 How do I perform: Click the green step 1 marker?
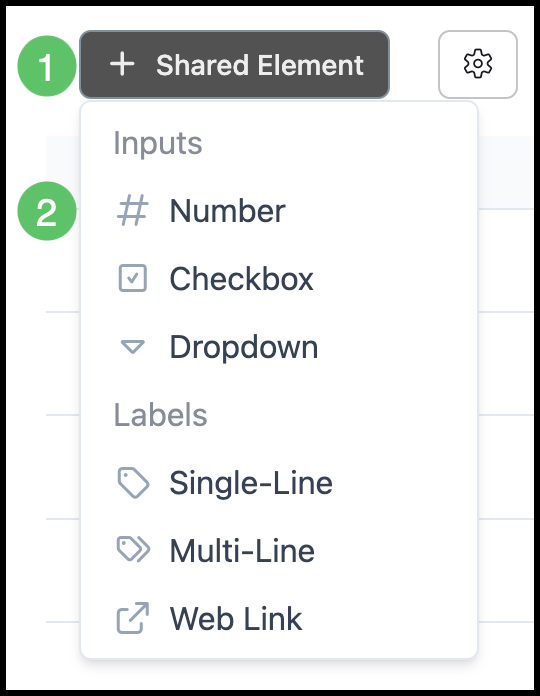(47, 66)
